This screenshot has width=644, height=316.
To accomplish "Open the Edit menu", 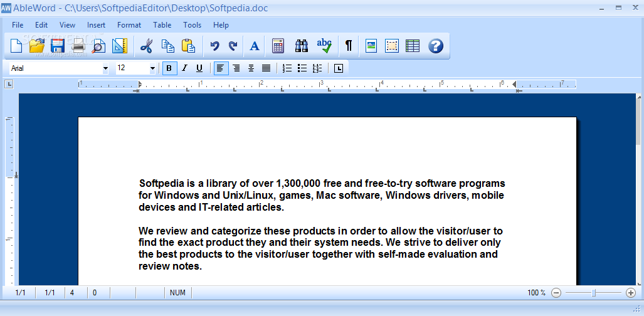I will 41,25.
